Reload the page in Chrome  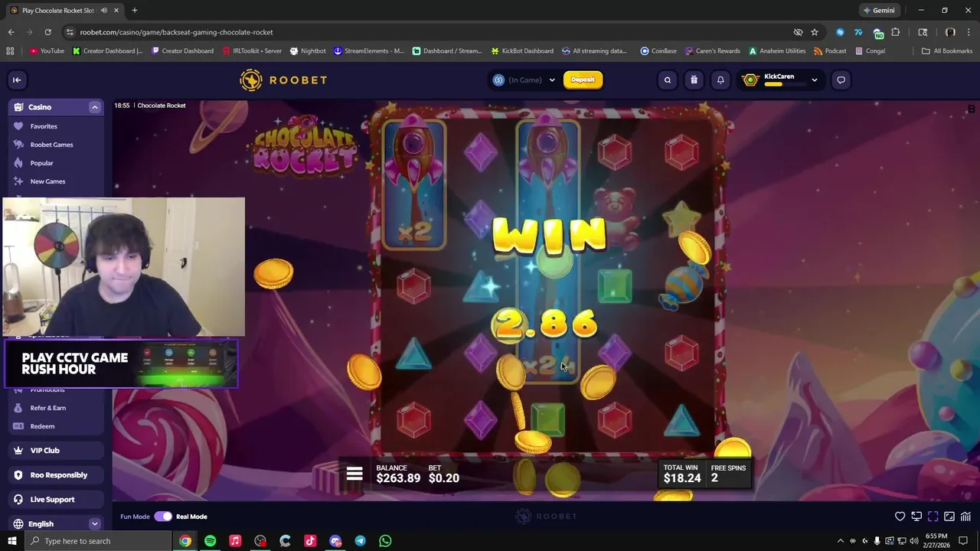[x=47, y=32]
